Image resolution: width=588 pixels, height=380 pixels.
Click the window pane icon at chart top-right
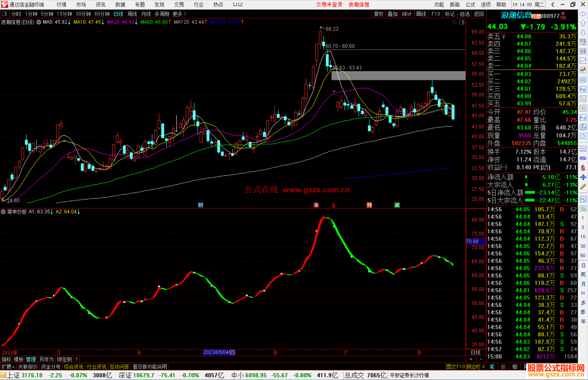(462, 22)
